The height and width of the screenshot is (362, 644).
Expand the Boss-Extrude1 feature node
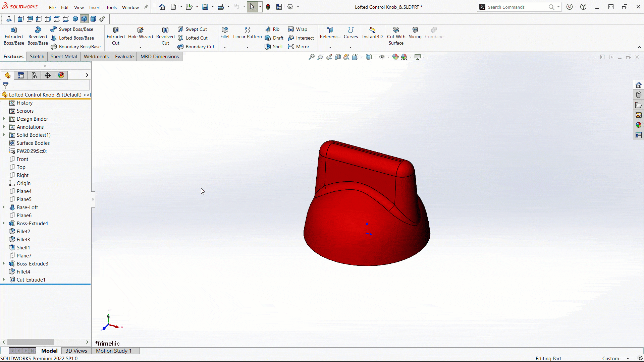(4, 224)
